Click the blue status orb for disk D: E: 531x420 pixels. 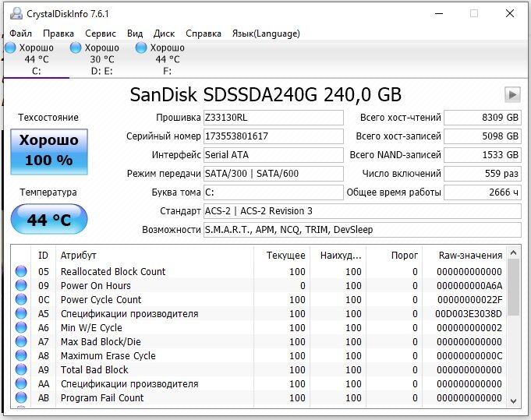coord(76,48)
